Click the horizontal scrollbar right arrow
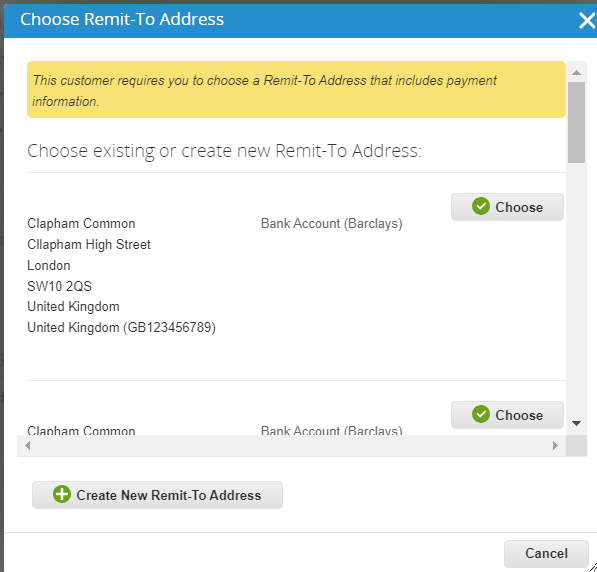The width and height of the screenshot is (597, 572). click(555, 445)
